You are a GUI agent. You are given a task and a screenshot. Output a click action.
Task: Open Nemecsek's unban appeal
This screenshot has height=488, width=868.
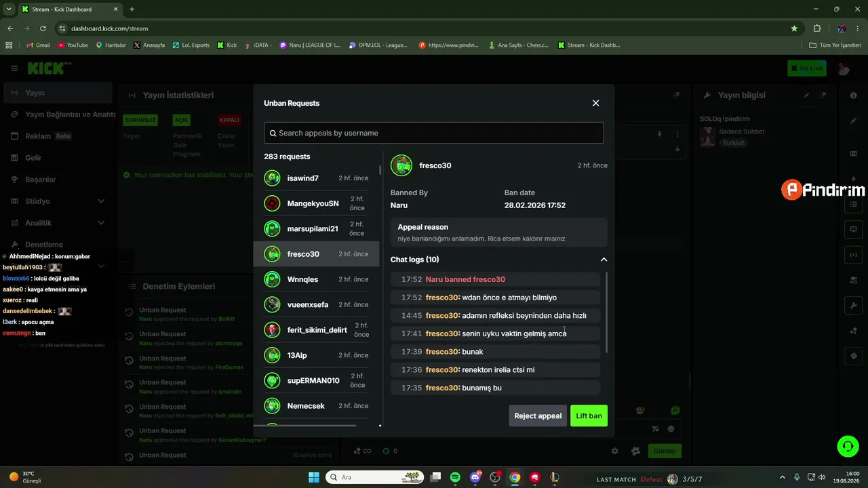click(316, 406)
